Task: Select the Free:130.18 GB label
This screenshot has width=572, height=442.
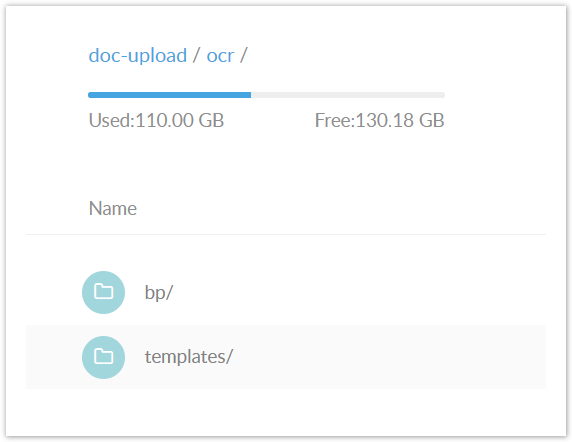Action: 379,120
